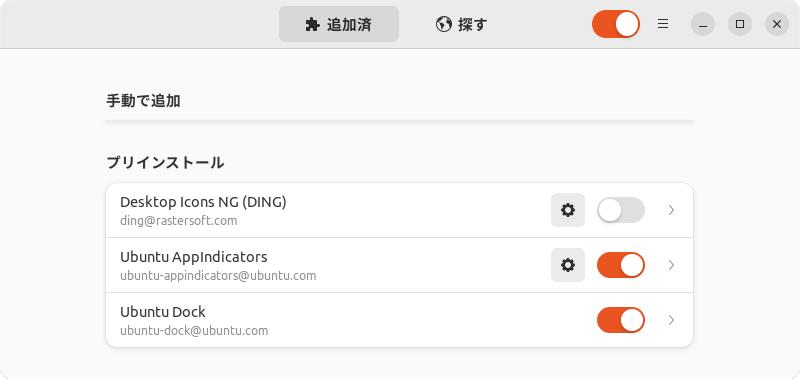Minimize the extensions window
800x379 pixels.
pos(703,24)
